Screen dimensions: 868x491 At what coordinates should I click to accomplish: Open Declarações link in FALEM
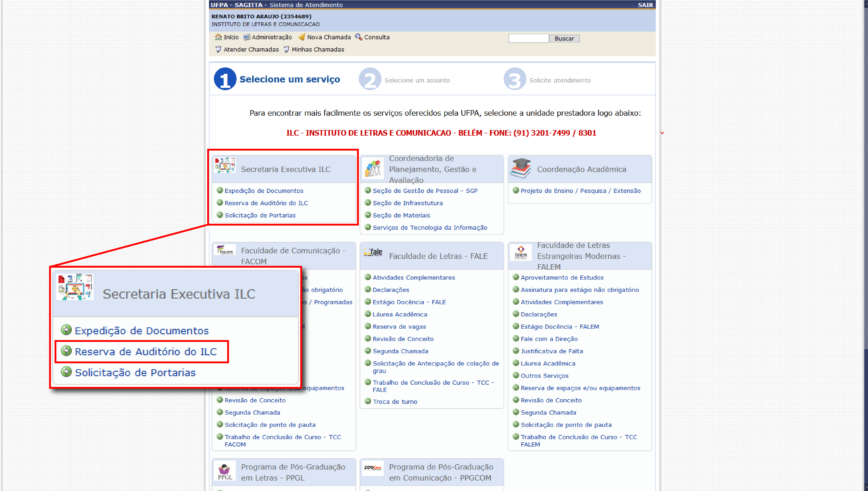pos(538,314)
